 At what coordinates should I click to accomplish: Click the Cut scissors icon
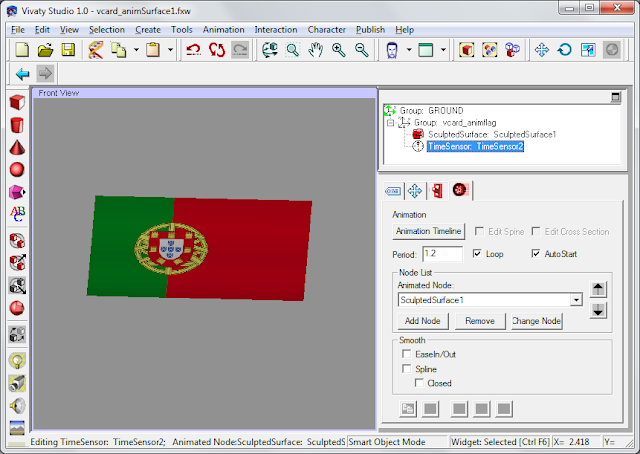point(96,50)
